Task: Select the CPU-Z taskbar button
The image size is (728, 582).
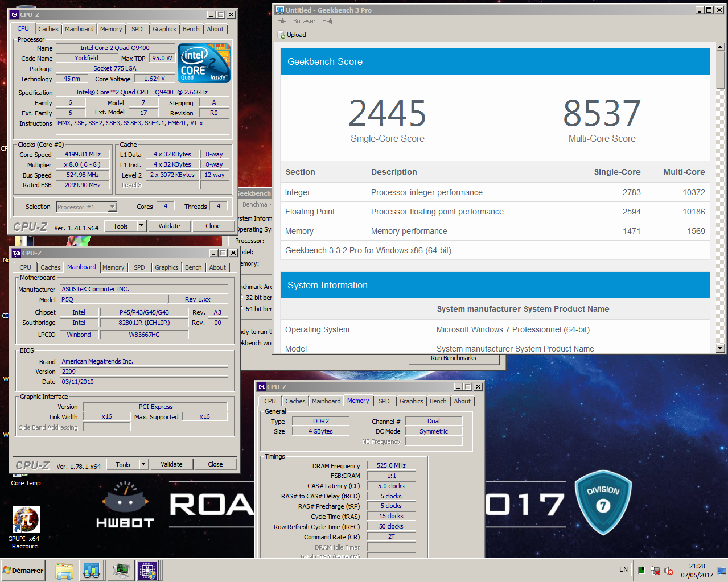Action: pyautogui.click(x=147, y=571)
